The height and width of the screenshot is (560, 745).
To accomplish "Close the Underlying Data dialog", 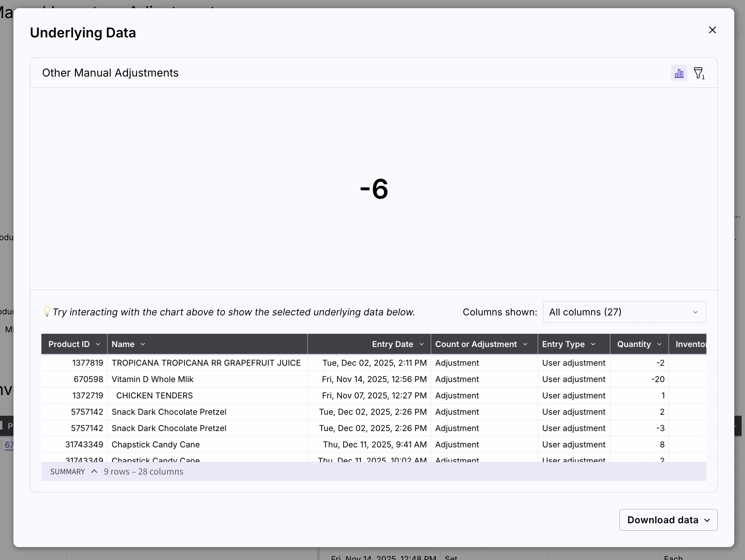I will point(712,30).
